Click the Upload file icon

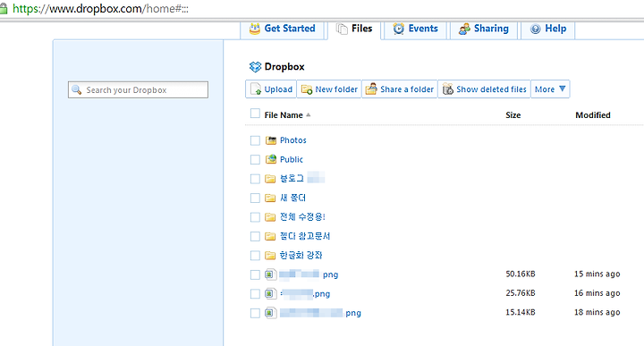click(x=256, y=89)
